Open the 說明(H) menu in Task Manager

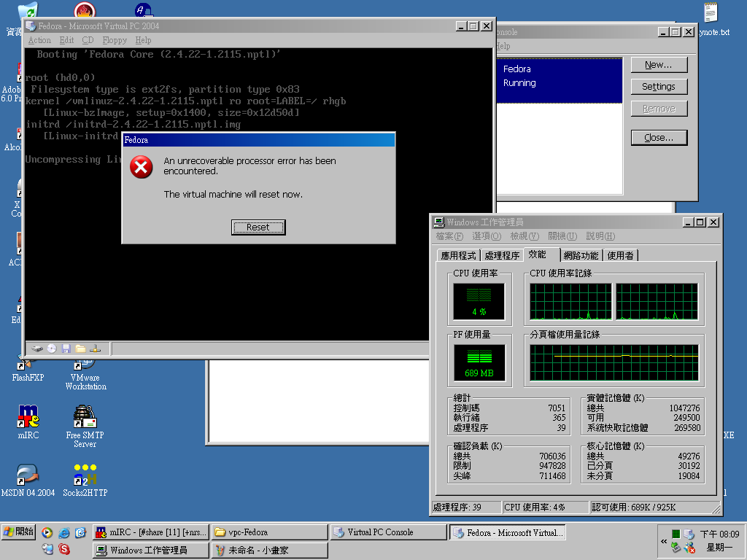click(x=600, y=236)
